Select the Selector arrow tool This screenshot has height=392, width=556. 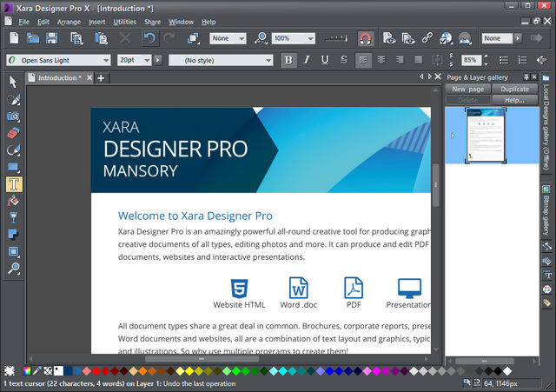(13, 82)
